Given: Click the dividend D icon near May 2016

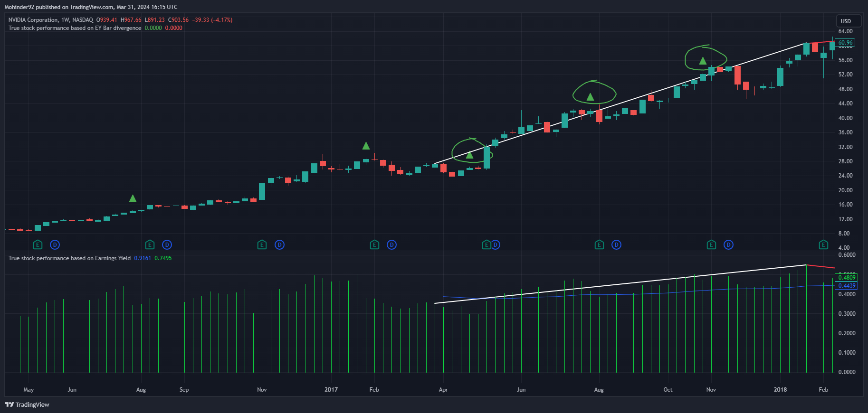Looking at the screenshot, I should [55, 245].
